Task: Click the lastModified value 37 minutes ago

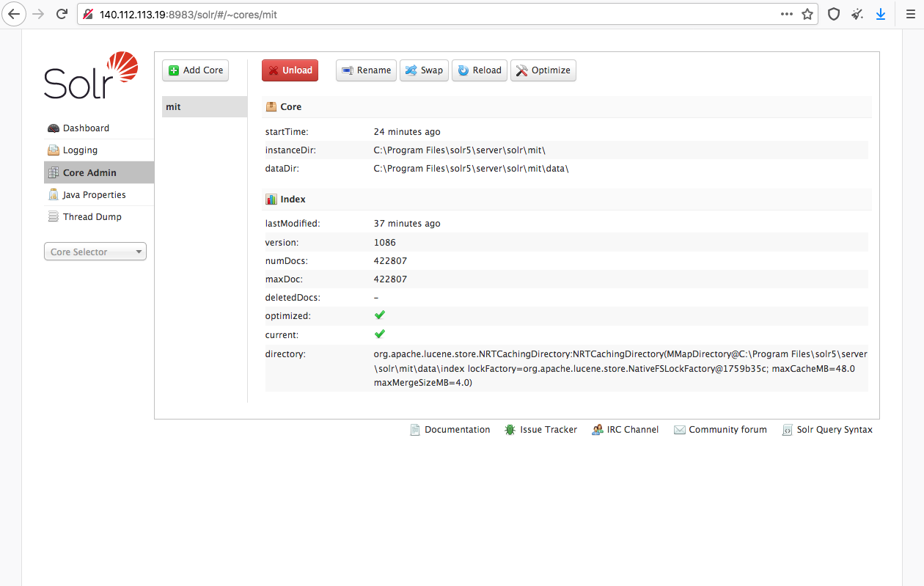Action: click(x=407, y=224)
